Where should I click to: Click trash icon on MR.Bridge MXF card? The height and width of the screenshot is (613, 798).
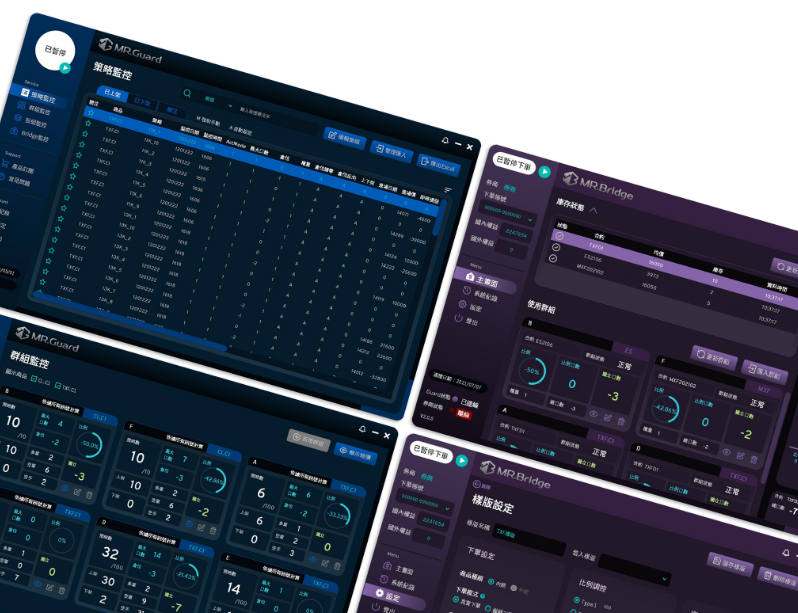754,459
